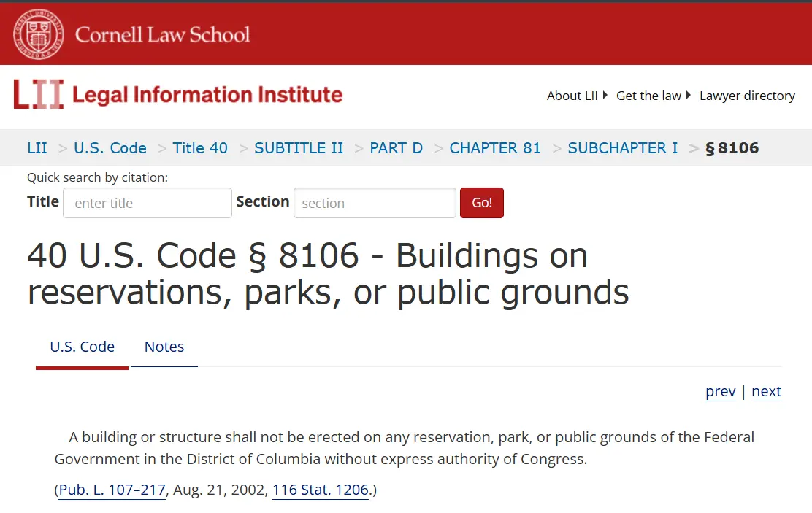This screenshot has height=513, width=812.
Task: Go to the prev section link
Action: pyautogui.click(x=720, y=391)
